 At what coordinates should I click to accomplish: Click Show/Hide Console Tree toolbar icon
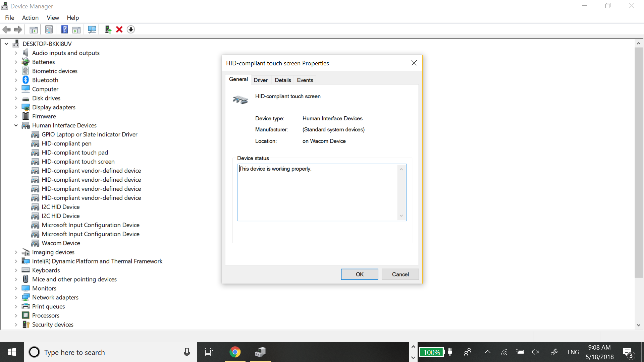pos(34,29)
